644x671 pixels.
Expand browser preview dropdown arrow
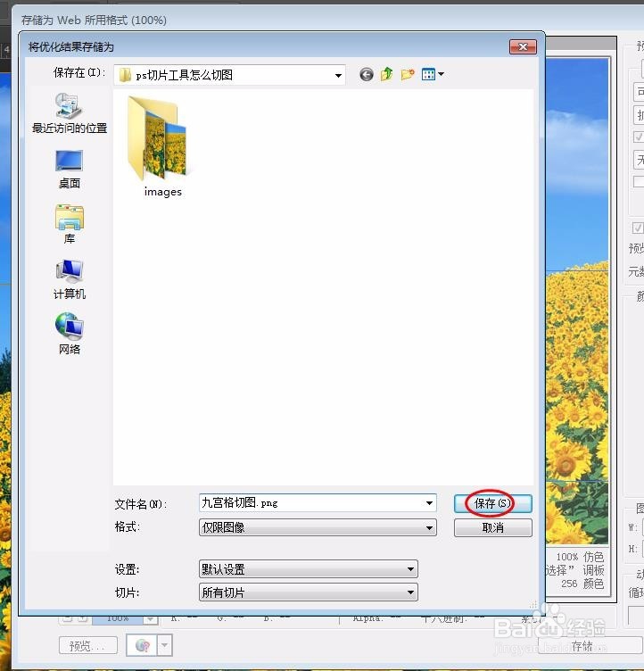165,645
